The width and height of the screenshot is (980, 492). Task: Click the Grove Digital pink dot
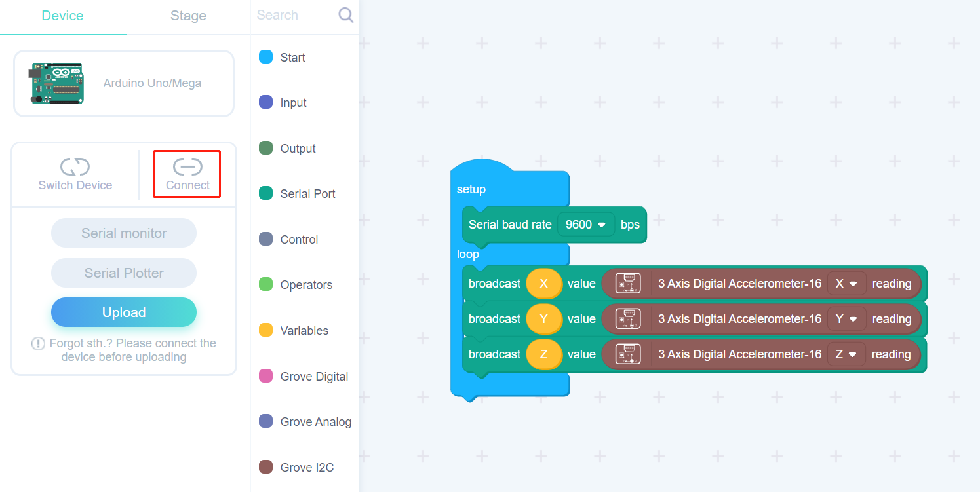click(x=265, y=376)
